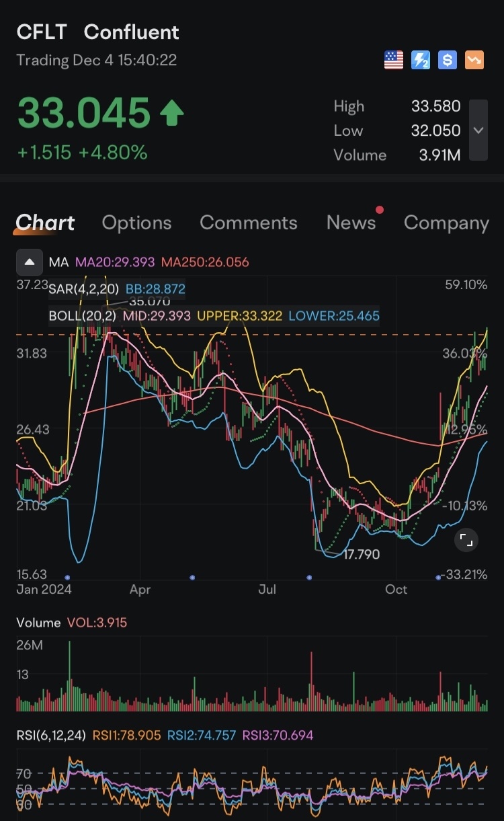
Task: Tap the 33.045 current price
Action: tap(84, 113)
